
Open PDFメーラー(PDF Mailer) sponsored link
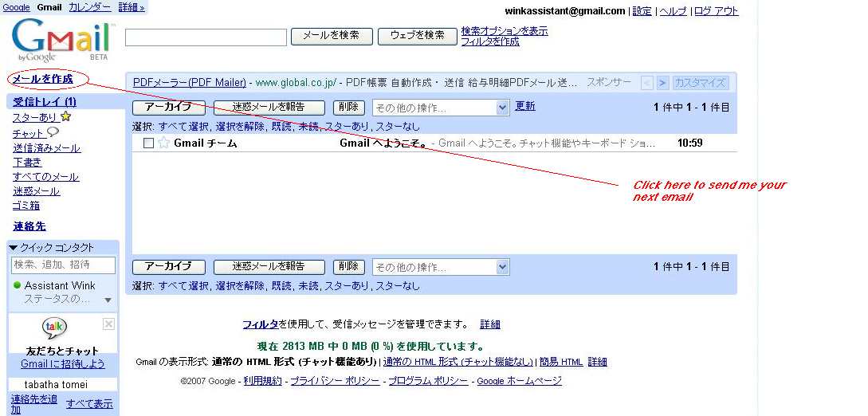pos(190,83)
